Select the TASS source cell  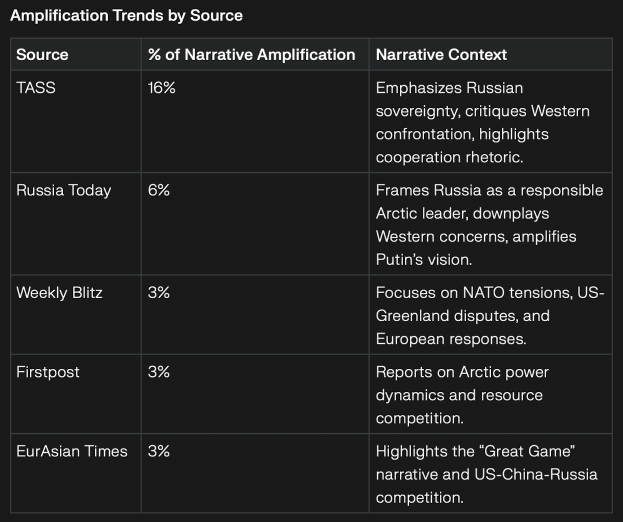click(x=36, y=88)
